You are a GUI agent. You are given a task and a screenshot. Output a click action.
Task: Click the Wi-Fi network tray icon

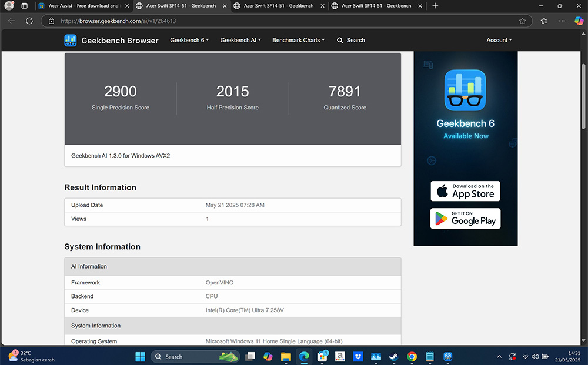point(525,357)
